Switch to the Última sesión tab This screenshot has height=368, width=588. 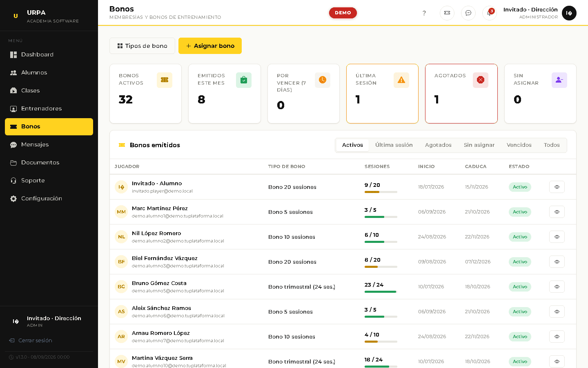point(394,145)
